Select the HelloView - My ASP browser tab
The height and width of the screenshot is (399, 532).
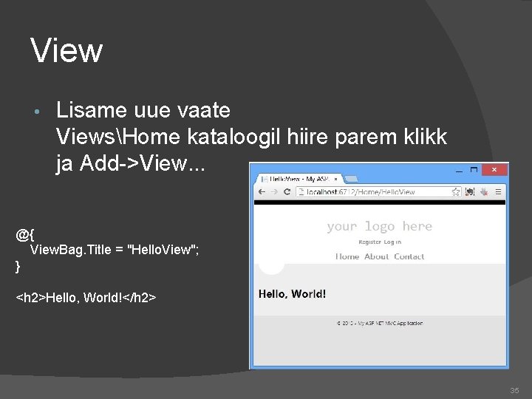(x=299, y=179)
